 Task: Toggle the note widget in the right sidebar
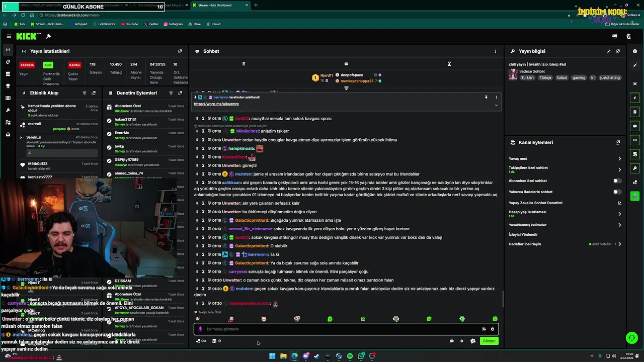pyautogui.click(x=635, y=112)
